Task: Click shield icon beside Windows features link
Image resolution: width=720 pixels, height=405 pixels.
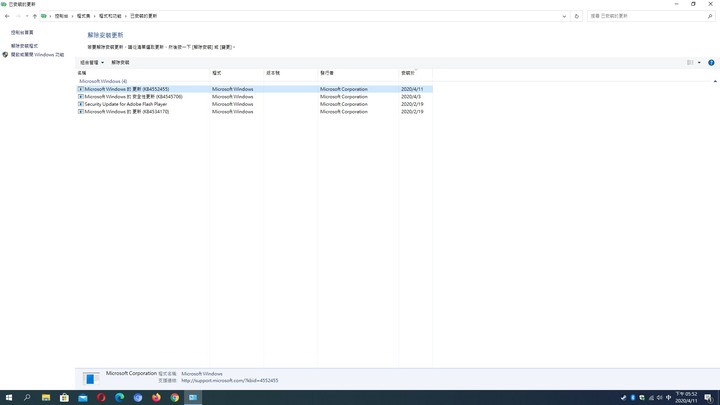Action: 5,55
